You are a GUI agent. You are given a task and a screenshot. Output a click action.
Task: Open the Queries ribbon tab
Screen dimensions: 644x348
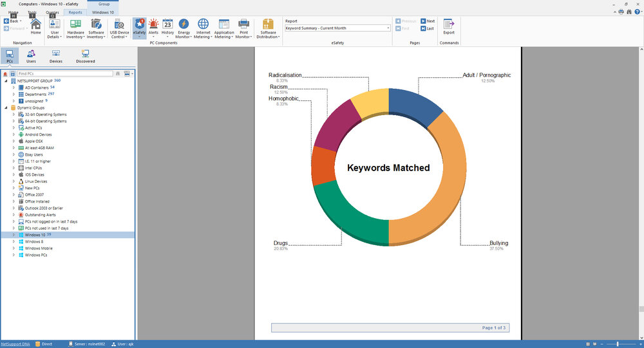(x=52, y=12)
